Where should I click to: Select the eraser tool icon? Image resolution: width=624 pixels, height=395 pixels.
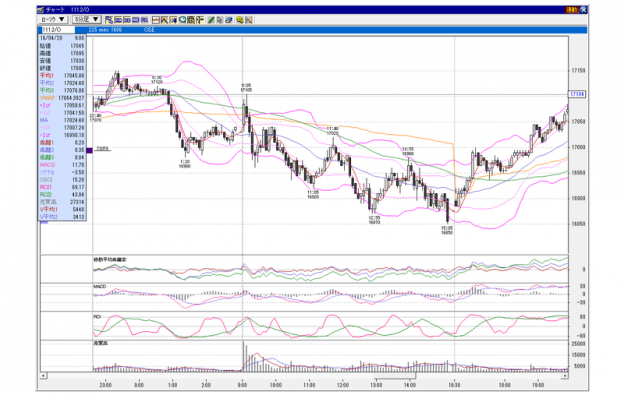coord(228,20)
